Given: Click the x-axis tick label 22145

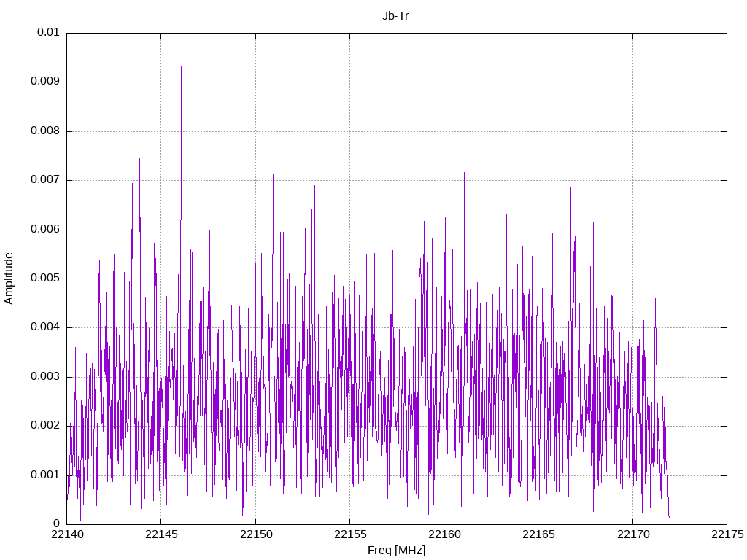Looking at the screenshot, I should 161,534.
